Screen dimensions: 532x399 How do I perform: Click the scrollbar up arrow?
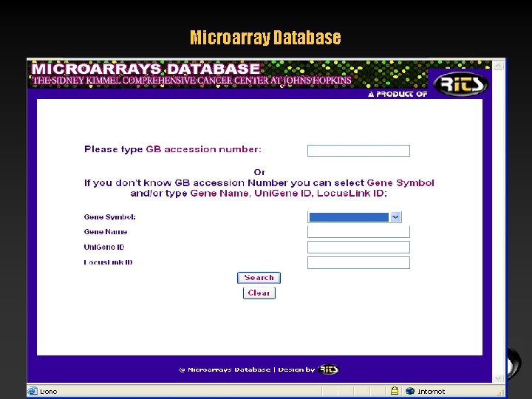(x=498, y=66)
